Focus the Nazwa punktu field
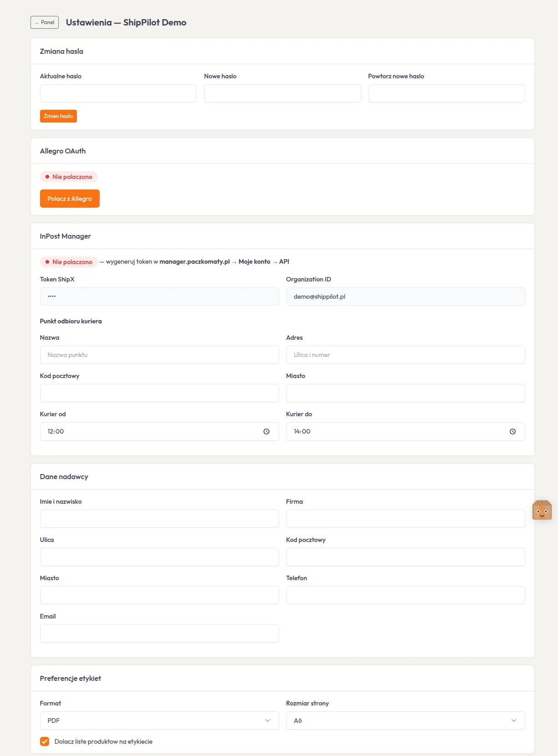The height and width of the screenshot is (756, 558). point(159,355)
